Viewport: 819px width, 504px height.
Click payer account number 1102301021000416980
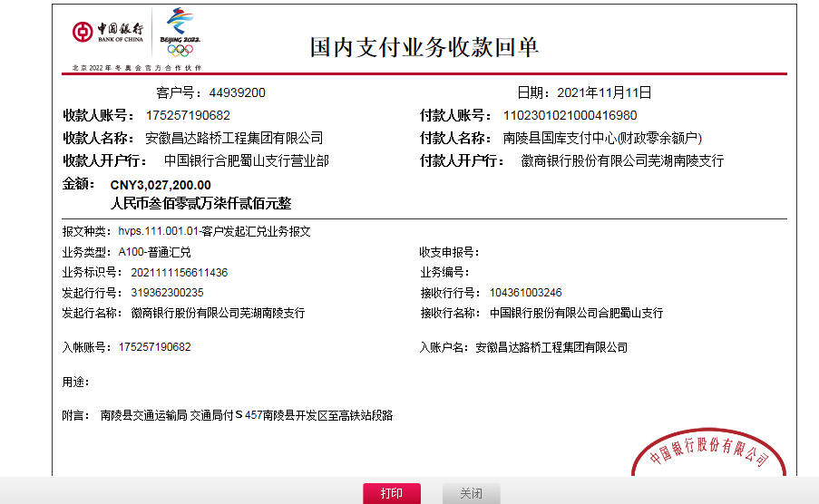click(x=570, y=115)
